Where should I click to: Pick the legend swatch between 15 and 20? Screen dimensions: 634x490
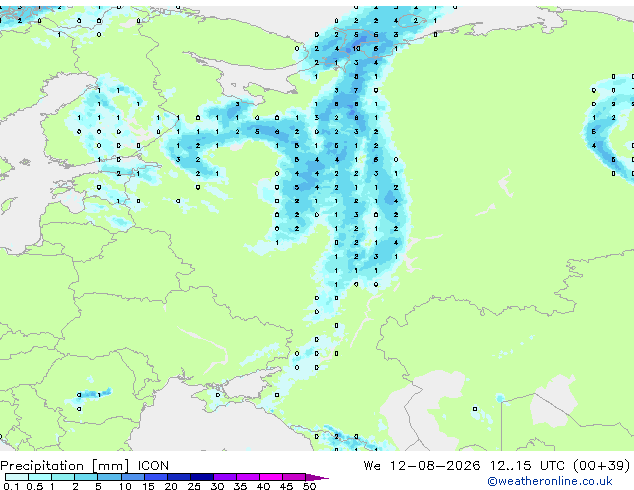point(155,477)
